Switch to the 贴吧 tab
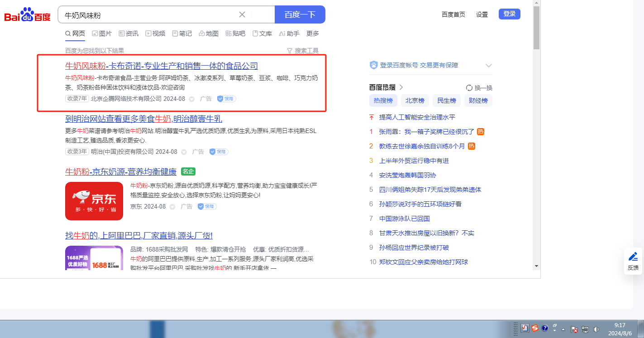This screenshot has width=644, height=338. 235,33
